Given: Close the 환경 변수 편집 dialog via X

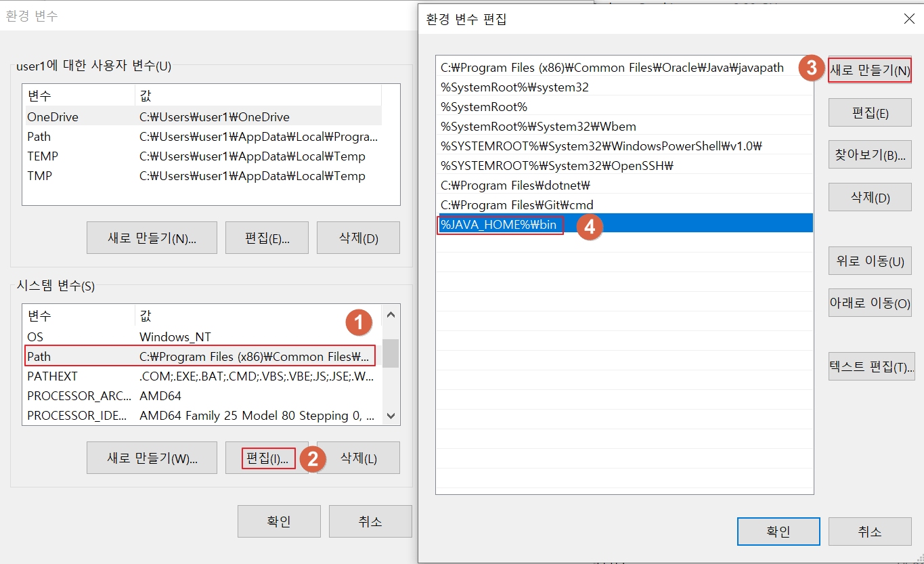Looking at the screenshot, I should [909, 19].
